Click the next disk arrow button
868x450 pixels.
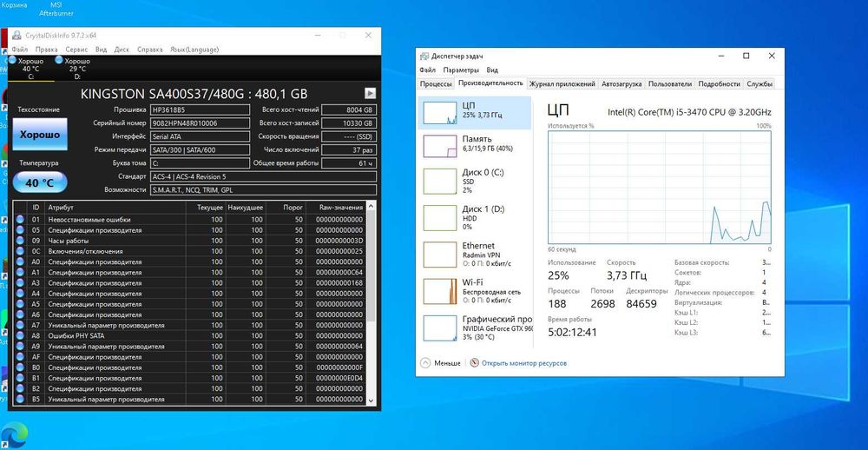370,93
